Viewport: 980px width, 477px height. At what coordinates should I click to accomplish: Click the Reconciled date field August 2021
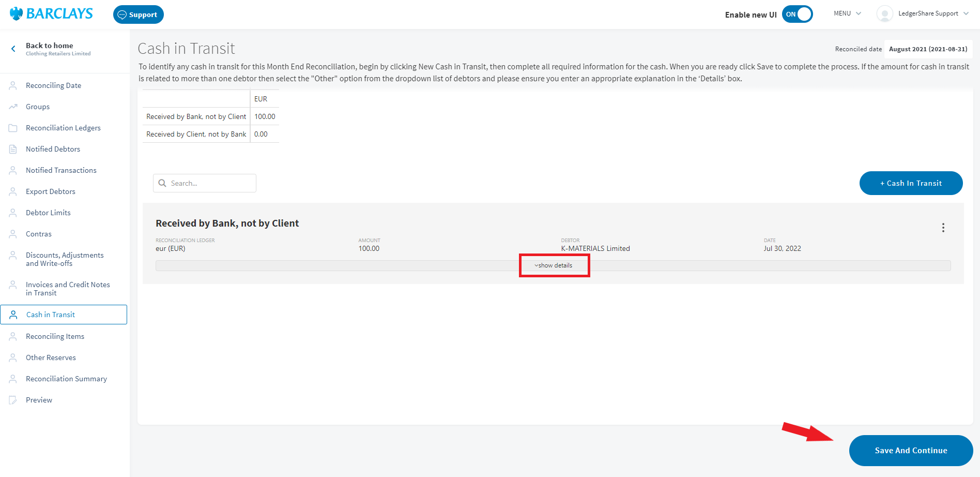tap(928, 49)
